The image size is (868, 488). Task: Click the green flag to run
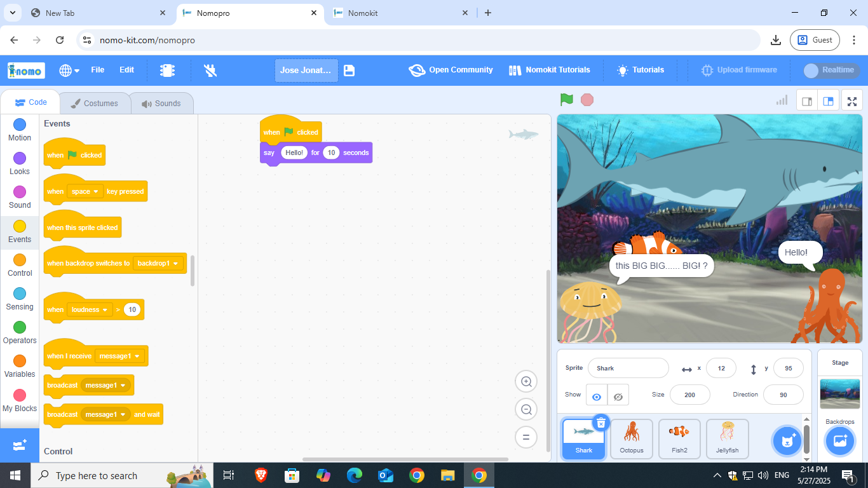[x=567, y=100]
